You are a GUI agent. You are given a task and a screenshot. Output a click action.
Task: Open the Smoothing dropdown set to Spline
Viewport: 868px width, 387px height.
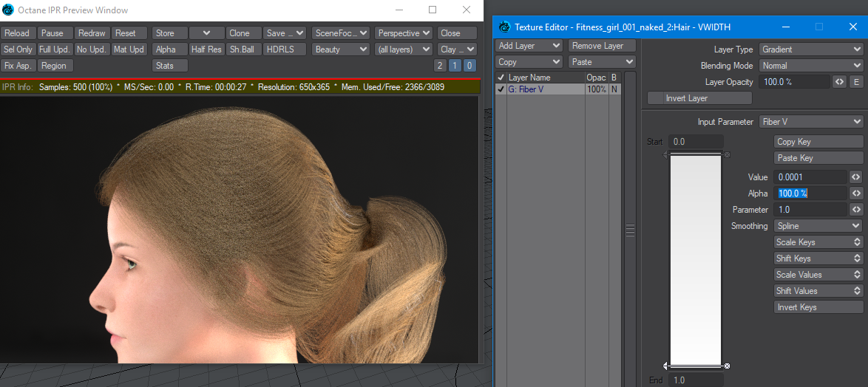tap(818, 226)
